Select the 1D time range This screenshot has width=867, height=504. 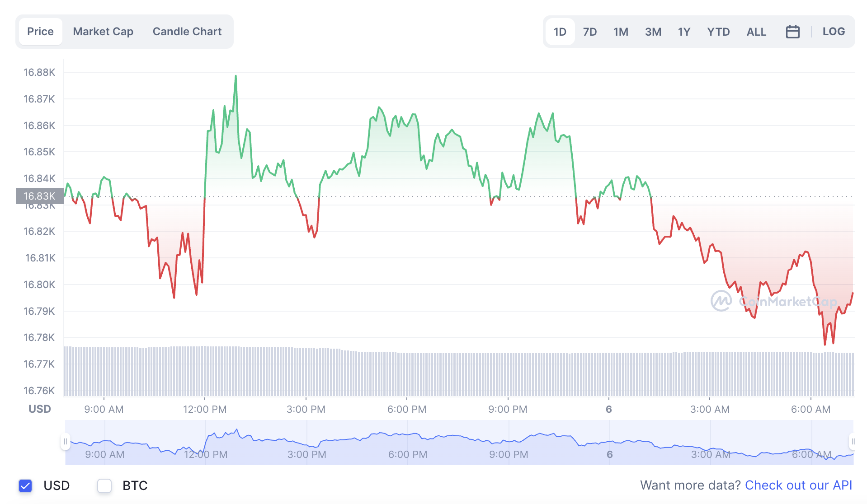coord(560,32)
